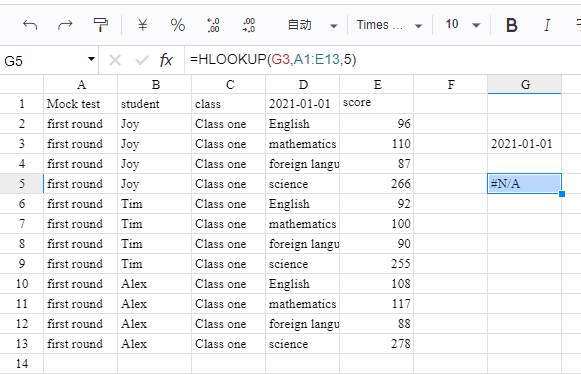Apply yen currency format
Viewport: 581px width, 374px height.
(142, 25)
